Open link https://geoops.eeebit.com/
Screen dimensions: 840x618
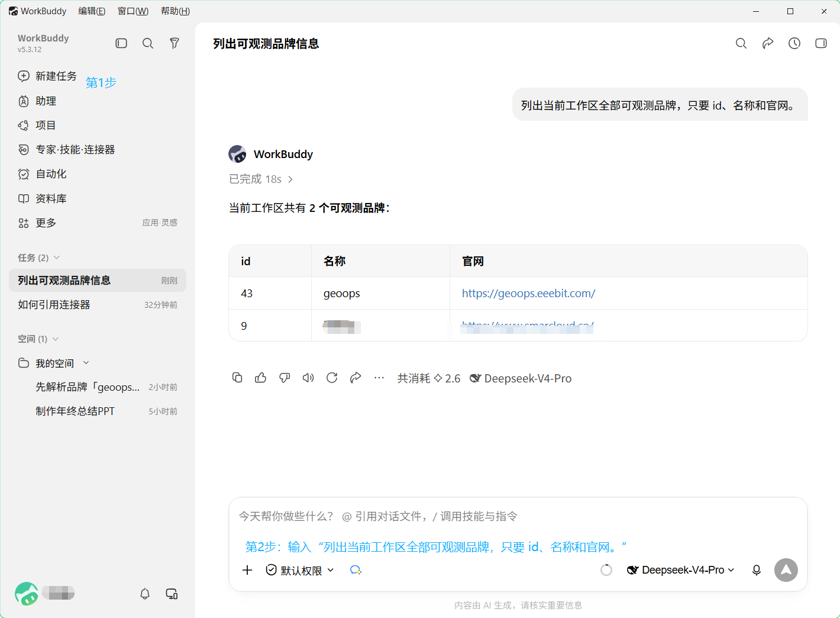pos(528,293)
